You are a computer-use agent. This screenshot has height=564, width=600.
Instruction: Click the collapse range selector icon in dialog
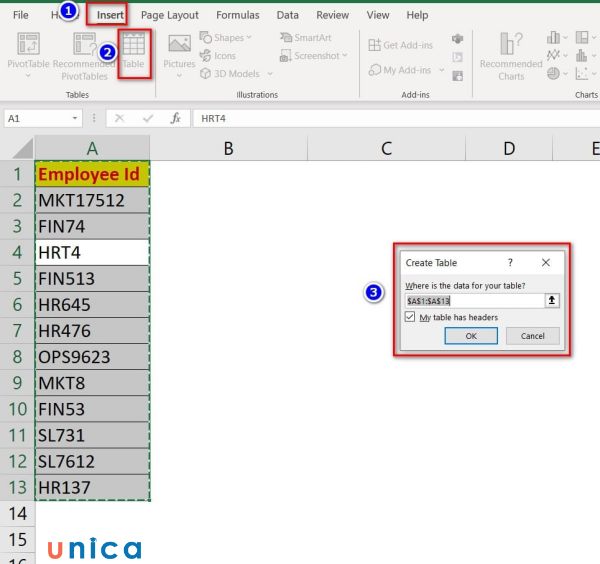[x=551, y=300]
